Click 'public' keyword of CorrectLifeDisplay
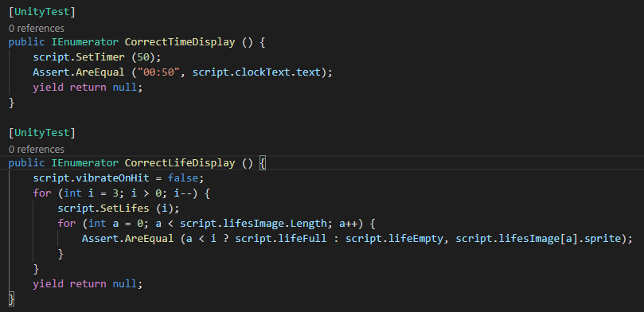Viewport: 644px width, 312px height. pyautogui.click(x=27, y=163)
